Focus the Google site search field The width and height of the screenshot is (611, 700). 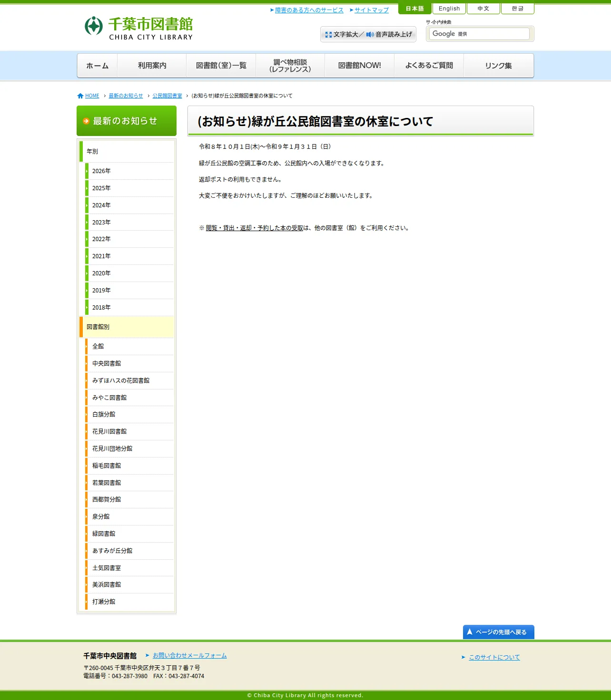[x=479, y=34]
